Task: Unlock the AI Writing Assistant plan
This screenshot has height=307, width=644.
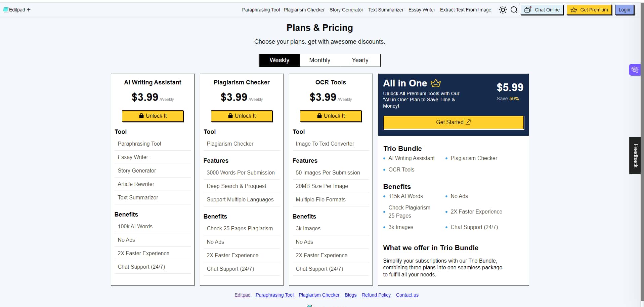Action: click(x=153, y=116)
